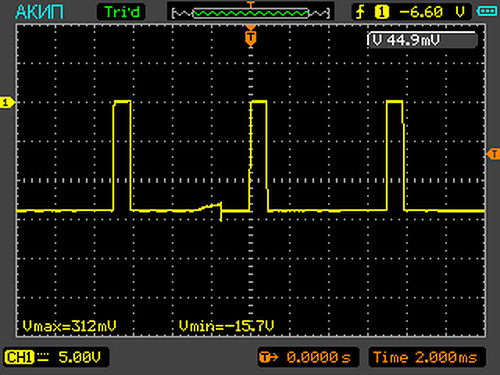Select the Vmin=-15.7V measurement
The image size is (500, 375).
pyautogui.click(x=226, y=326)
